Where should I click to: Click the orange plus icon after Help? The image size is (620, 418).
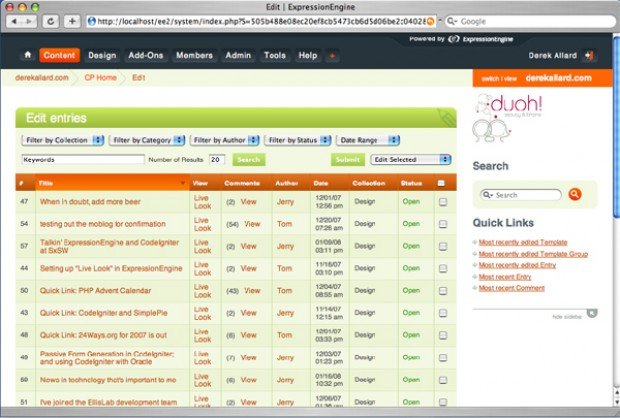pyautogui.click(x=332, y=56)
